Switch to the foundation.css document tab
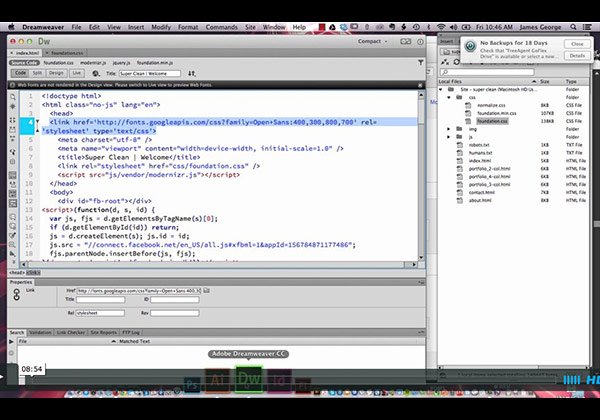600x420 pixels. tap(67, 53)
